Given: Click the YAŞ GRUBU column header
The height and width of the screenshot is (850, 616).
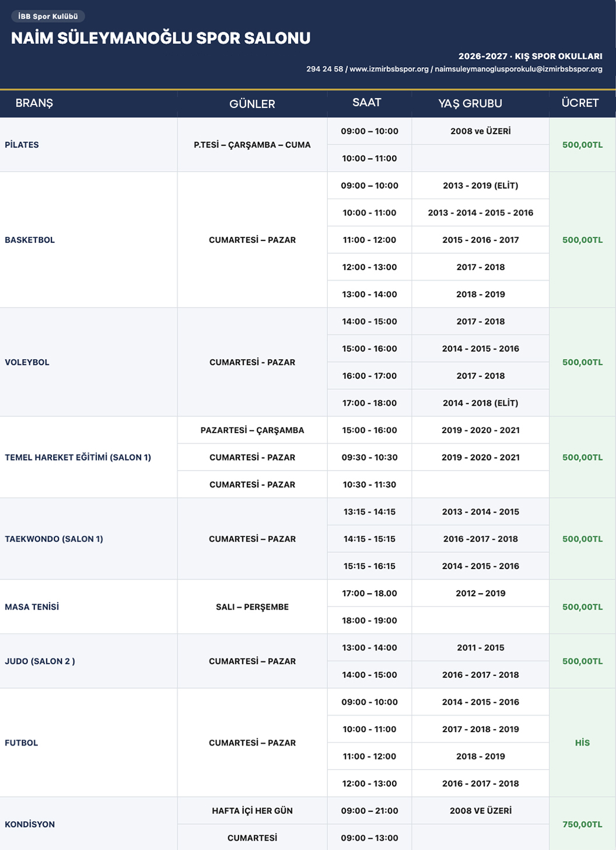Looking at the screenshot, I should coord(470,103).
